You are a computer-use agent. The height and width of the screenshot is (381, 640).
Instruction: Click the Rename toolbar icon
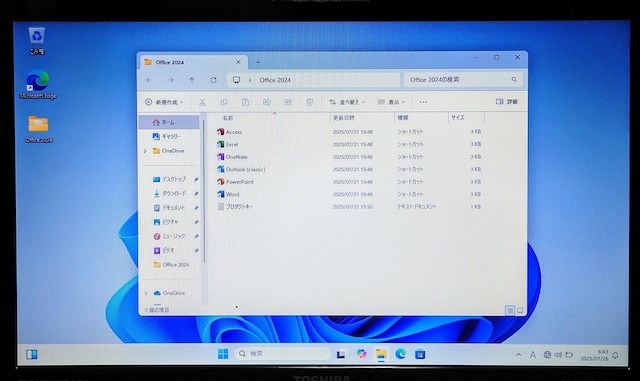267,102
